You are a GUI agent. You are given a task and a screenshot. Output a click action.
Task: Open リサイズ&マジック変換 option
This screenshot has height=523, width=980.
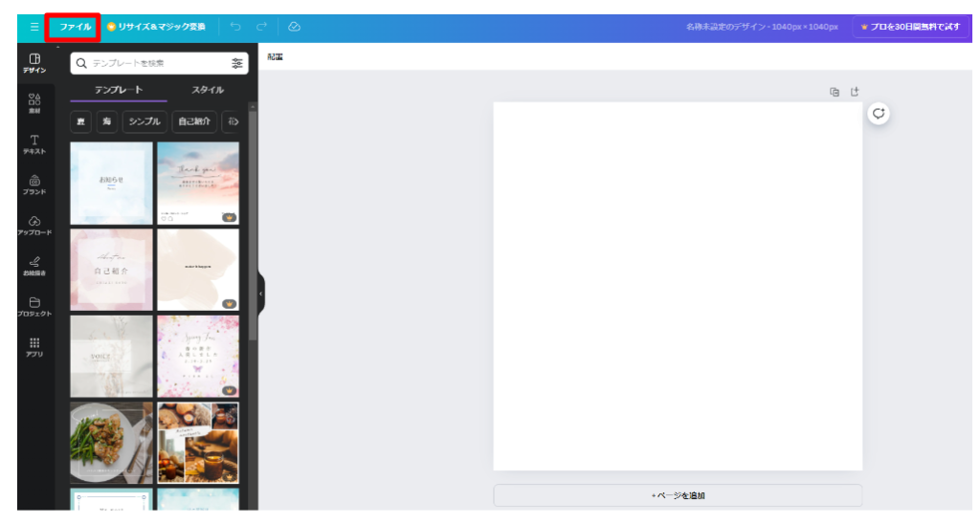click(x=156, y=27)
